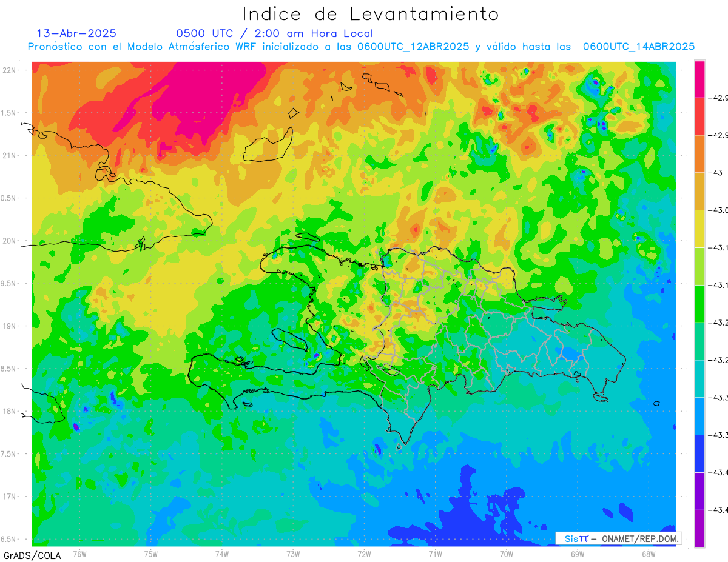Click the "0500 UTC / 2:00 am Hora Local" text
The image size is (728, 562).
click(x=275, y=33)
